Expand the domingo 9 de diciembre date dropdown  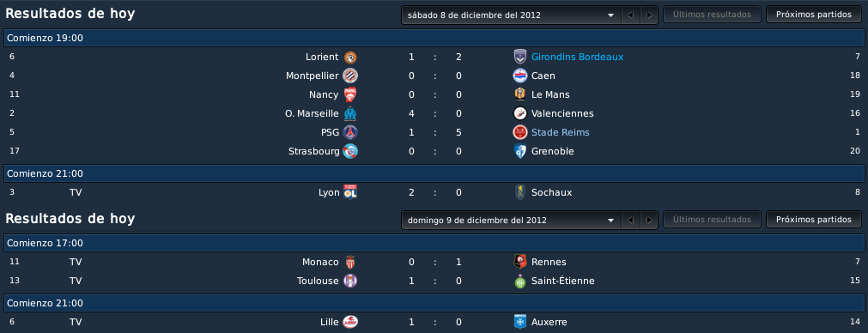coord(512,220)
